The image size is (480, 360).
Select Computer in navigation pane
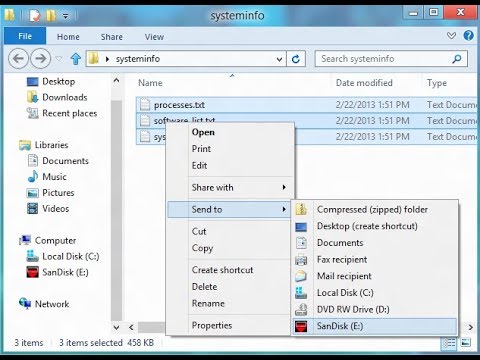pos(48,240)
